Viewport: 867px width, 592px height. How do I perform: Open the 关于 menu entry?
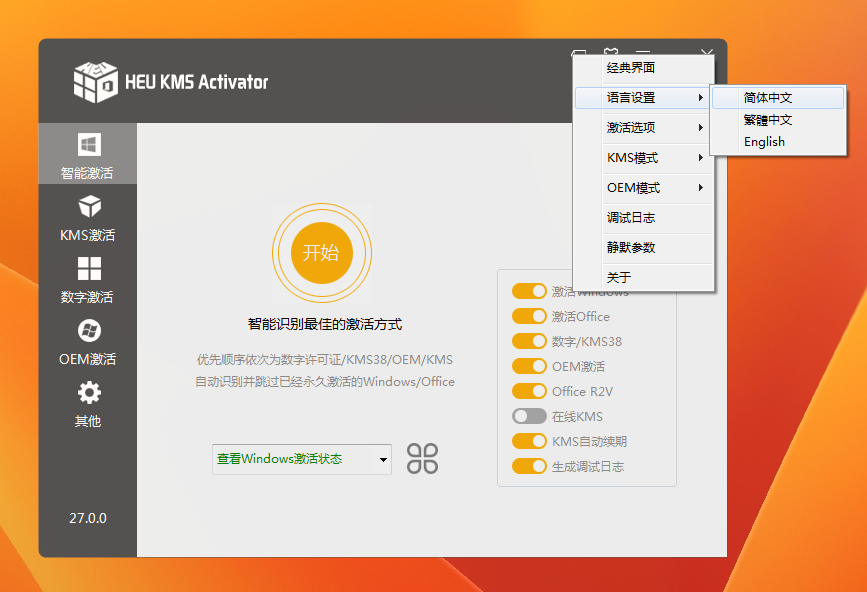point(644,277)
